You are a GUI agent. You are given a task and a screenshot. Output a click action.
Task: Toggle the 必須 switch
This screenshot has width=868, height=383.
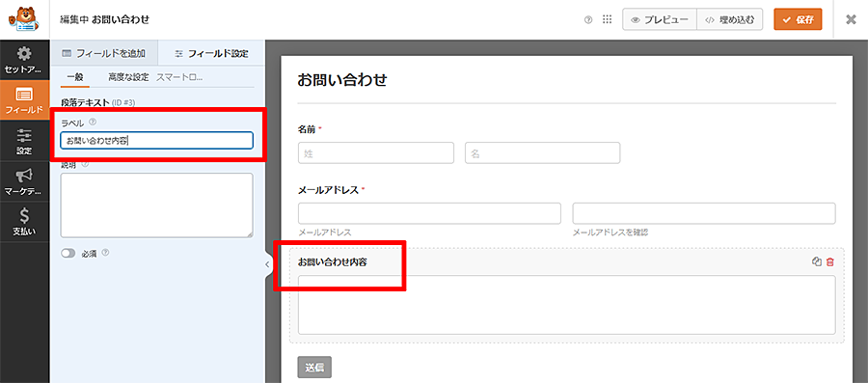point(68,254)
